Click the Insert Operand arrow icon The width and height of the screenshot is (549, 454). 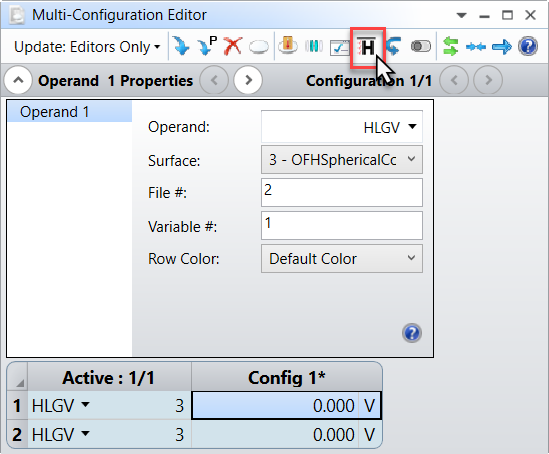[x=181, y=46]
